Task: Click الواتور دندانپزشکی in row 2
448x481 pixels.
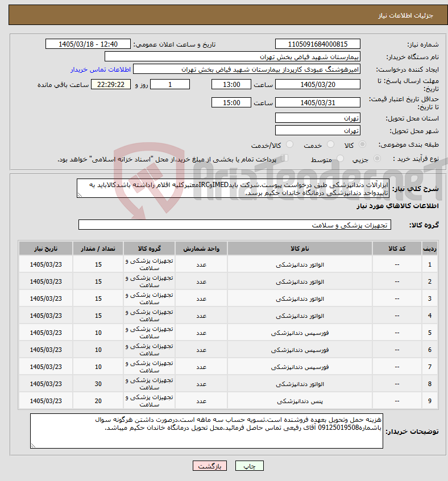Action: [x=300, y=281]
